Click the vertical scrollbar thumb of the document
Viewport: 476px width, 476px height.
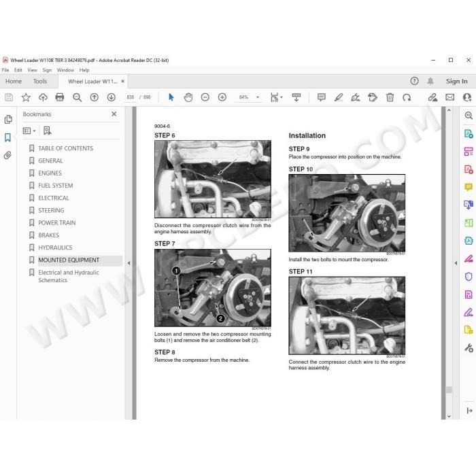click(449, 390)
